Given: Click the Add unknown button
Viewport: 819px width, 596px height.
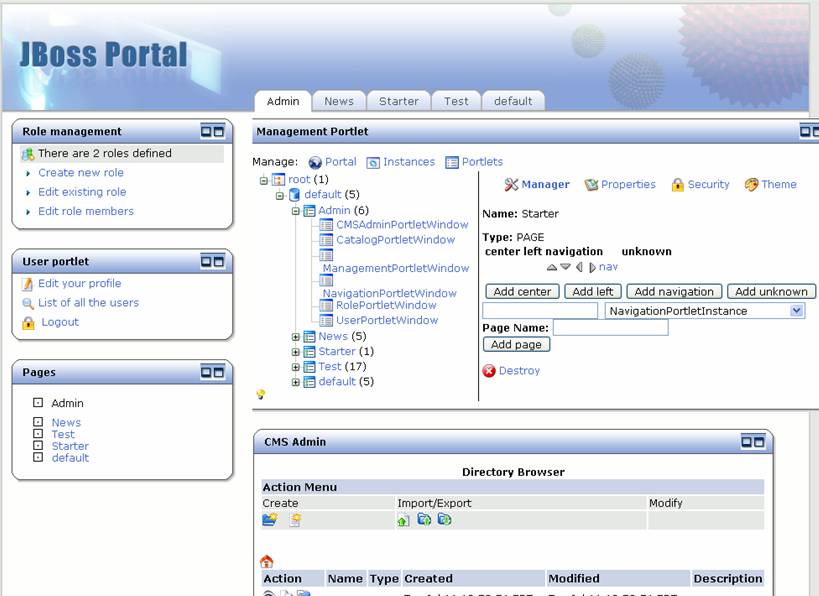Looking at the screenshot, I should click(771, 291).
